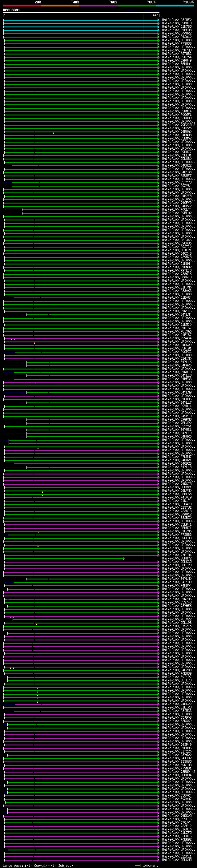Image resolution: width=197 pixels, height=868 pixels.
Task: Select hit label UniRef100_A4H7F5
Action: point(177,196)
